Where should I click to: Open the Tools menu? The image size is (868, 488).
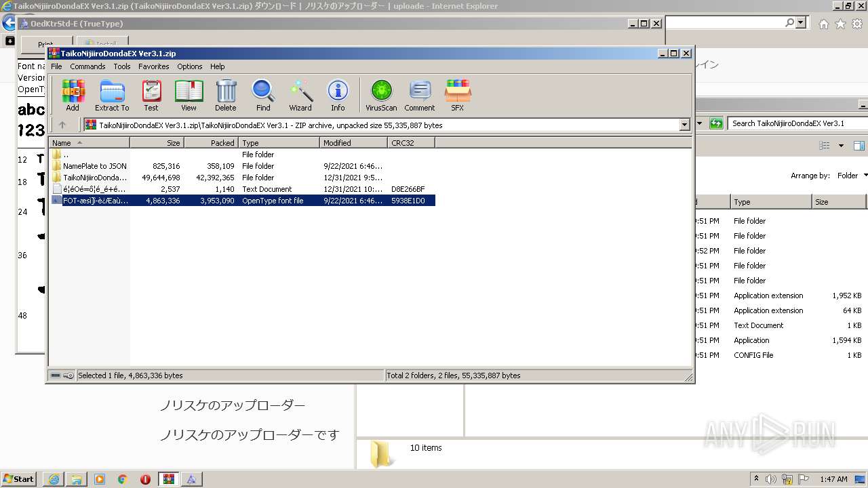[122, 66]
